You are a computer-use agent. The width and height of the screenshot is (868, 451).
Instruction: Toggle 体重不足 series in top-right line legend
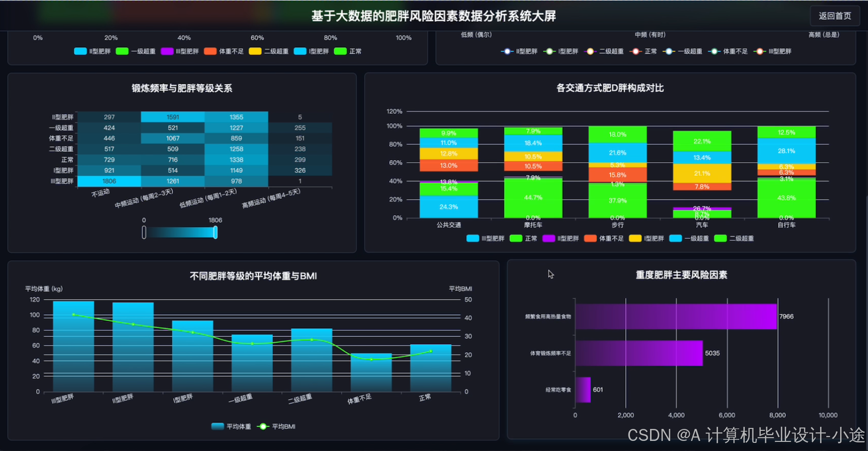(728, 51)
